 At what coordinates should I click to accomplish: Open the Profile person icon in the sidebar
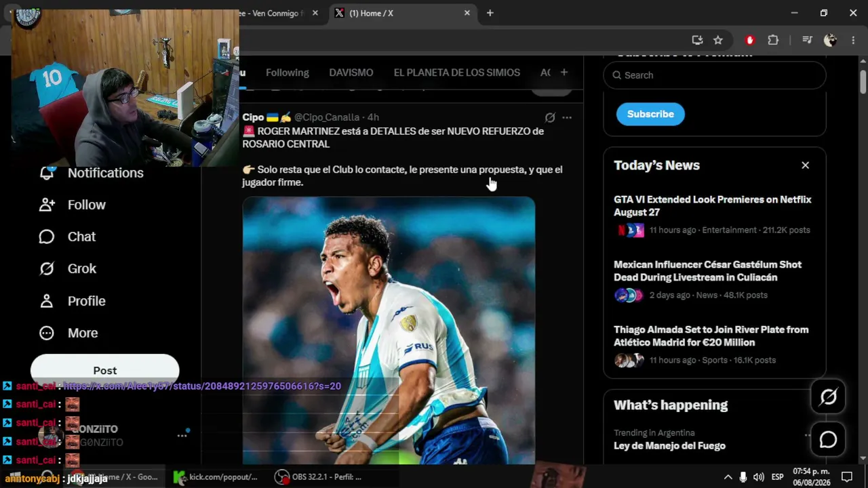47,301
